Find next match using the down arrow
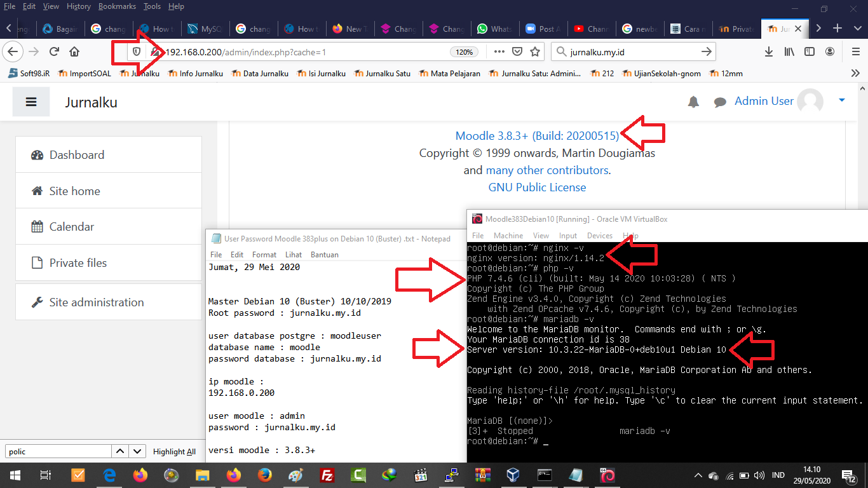Viewport: 868px width, 488px height. point(137,452)
